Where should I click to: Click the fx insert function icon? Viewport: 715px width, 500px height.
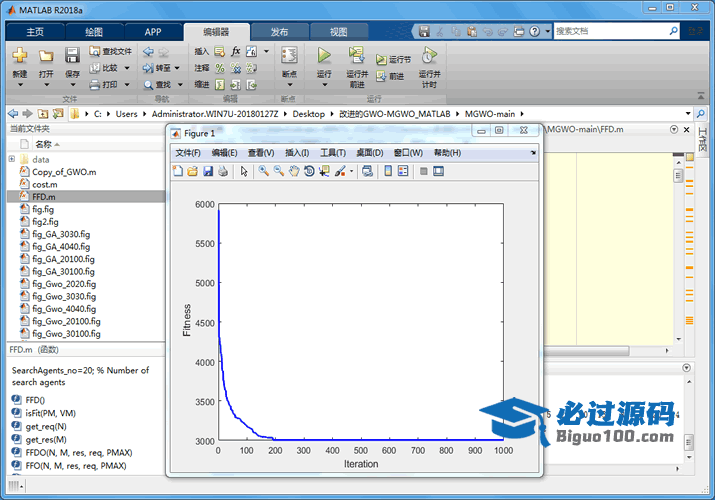(x=235, y=51)
